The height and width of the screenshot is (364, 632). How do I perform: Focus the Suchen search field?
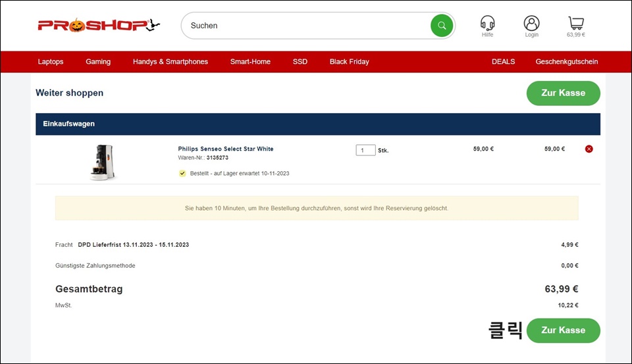point(306,26)
